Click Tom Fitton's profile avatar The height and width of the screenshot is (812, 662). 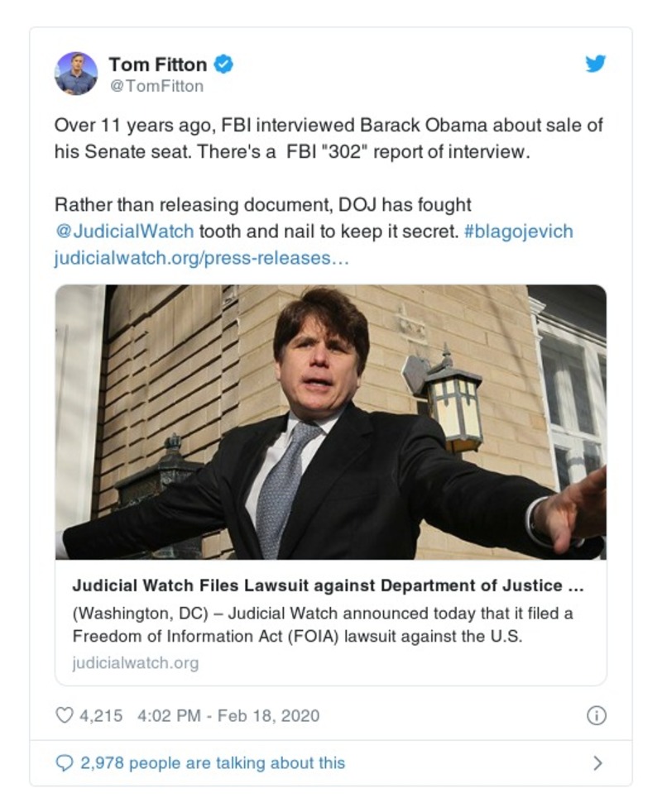coord(78,73)
